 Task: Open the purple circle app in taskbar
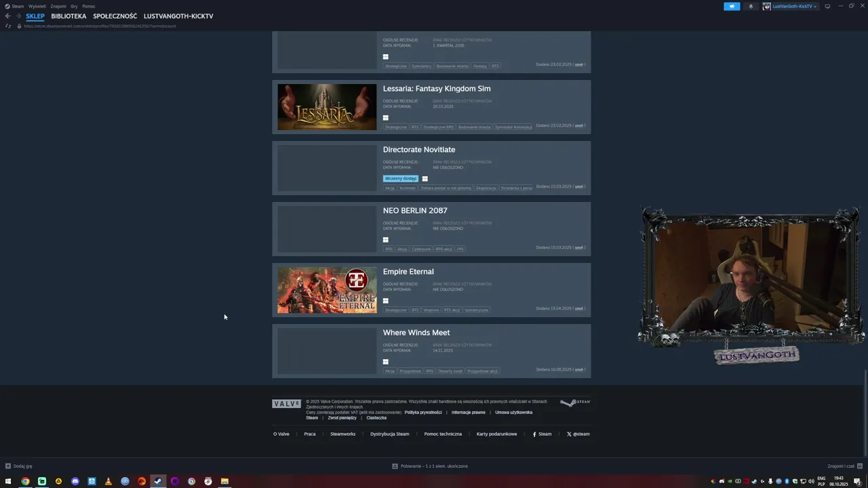tap(175, 481)
